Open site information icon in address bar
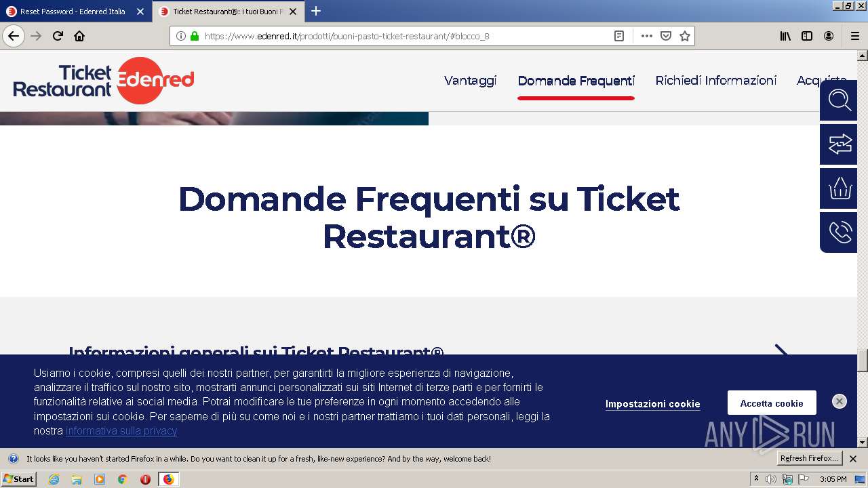868x488 pixels. pos(181,36)
